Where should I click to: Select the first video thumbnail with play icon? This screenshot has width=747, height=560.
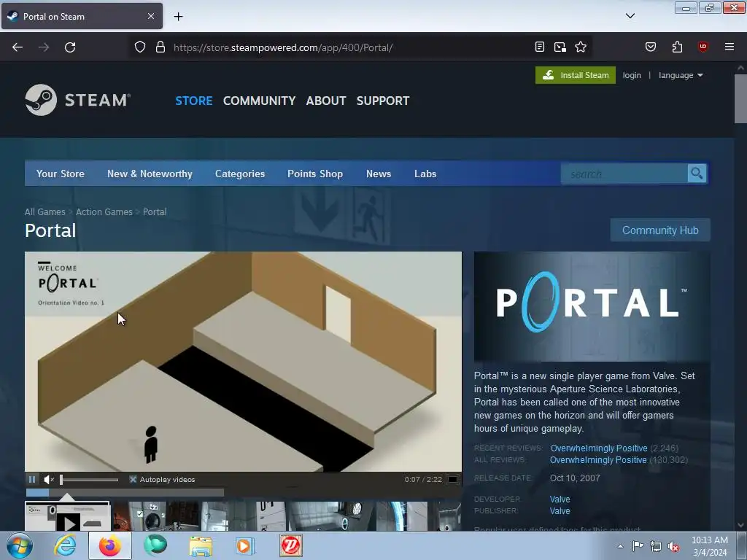[68, 516]
